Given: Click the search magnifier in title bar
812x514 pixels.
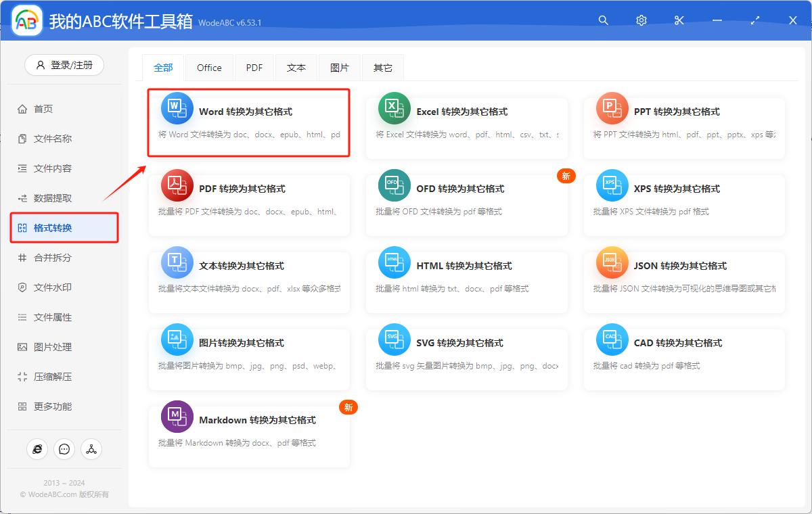Looking at the screenshot, I should [603, 20].
